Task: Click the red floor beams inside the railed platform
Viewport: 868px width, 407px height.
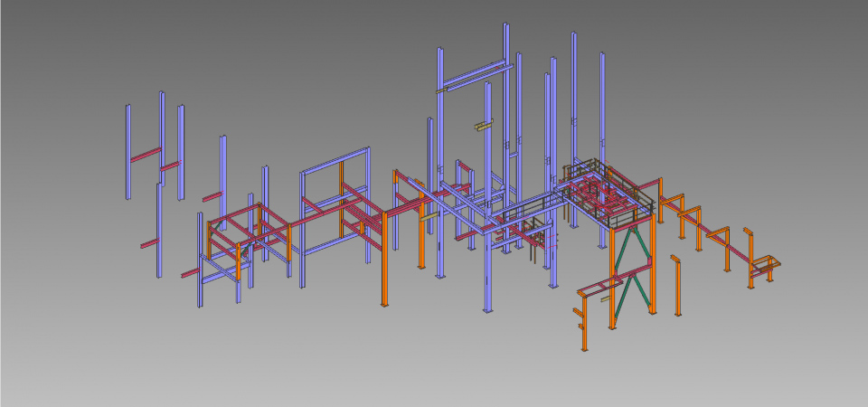Action: (597, 192)
